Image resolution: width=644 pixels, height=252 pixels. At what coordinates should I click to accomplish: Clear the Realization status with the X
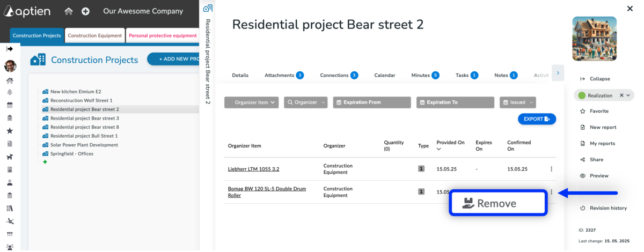(621, 95)
